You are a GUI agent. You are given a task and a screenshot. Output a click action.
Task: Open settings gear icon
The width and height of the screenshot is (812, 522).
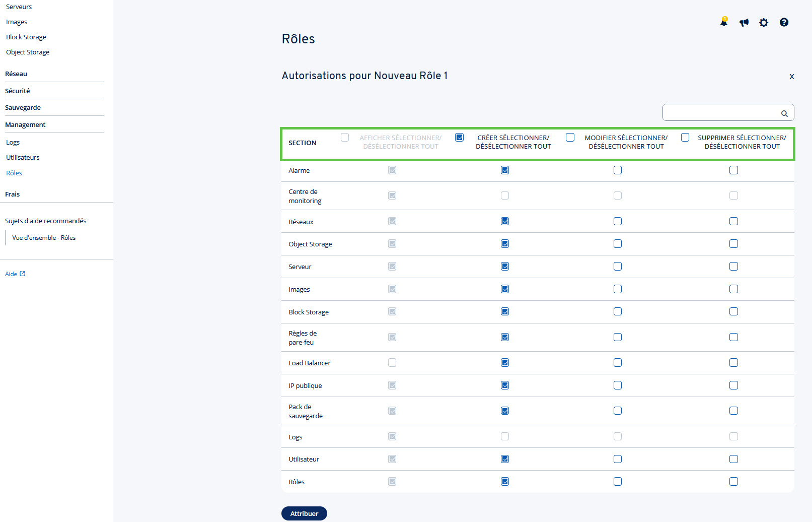pos(764,22)
